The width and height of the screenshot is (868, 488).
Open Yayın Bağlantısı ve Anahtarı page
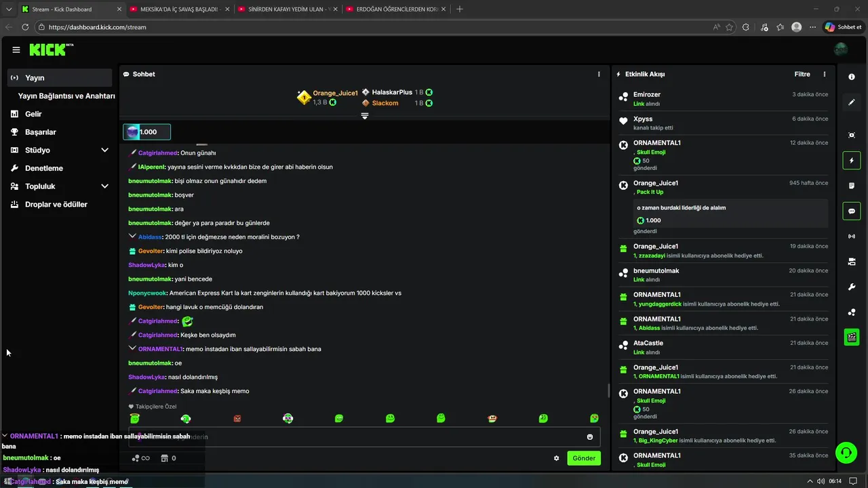pos(66,96)
